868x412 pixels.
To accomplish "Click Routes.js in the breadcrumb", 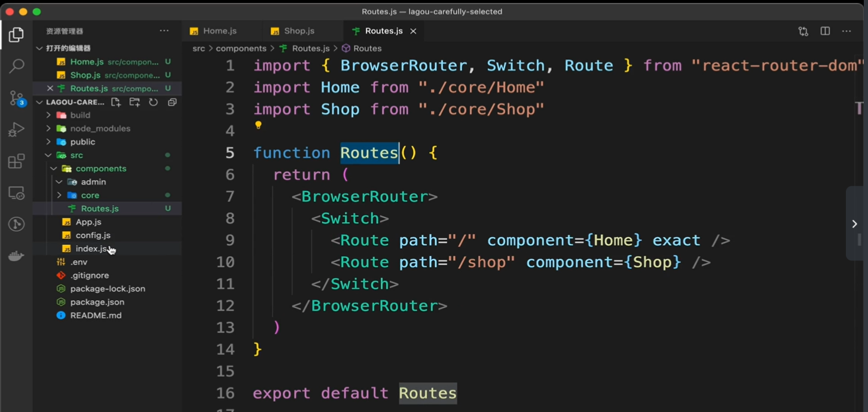I will [311, 48].
